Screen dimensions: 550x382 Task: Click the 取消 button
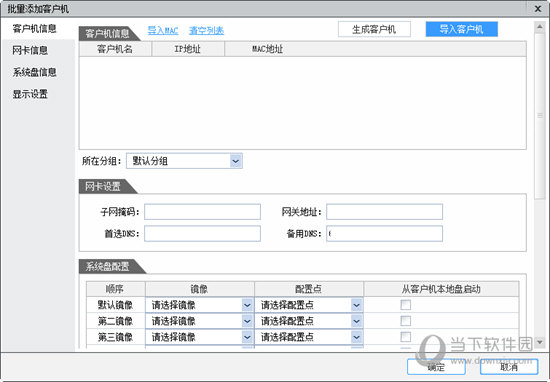[509, 367]
